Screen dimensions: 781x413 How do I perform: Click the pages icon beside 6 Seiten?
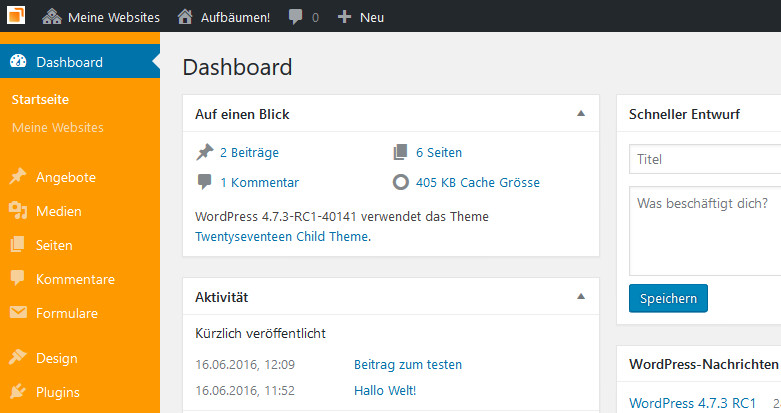[400, 152]
